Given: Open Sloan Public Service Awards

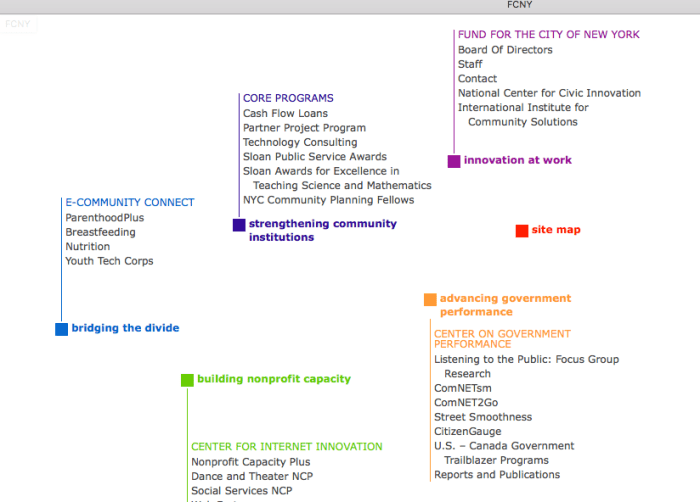Looking at the screenshot, I should coord(315,157).
